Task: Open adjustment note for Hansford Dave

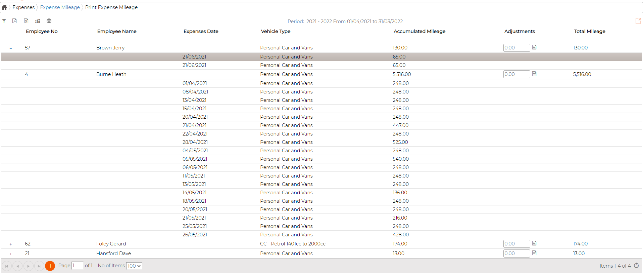Action: [x=534, y=253]
